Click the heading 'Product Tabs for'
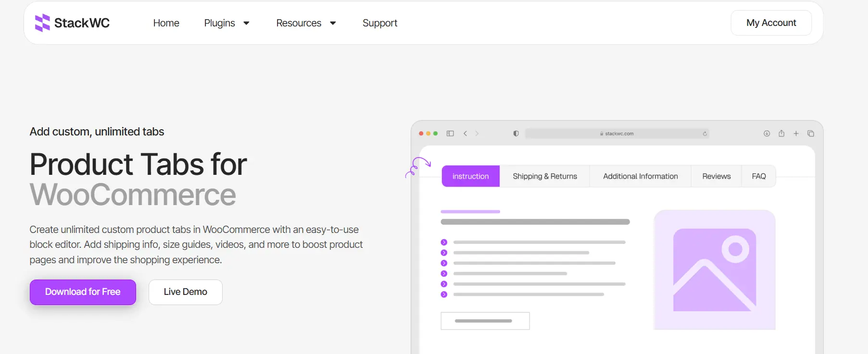The image size is (868, 354). (x=138, y=165)
